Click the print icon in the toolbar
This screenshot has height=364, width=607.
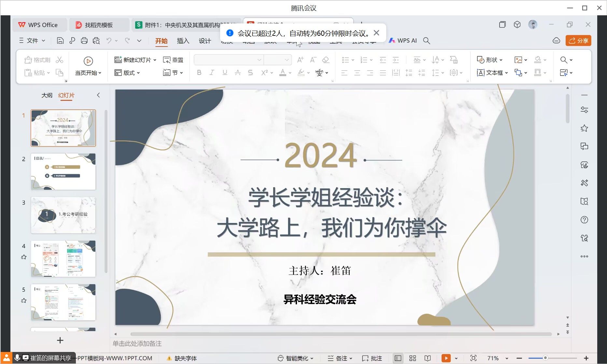[84, 41]
